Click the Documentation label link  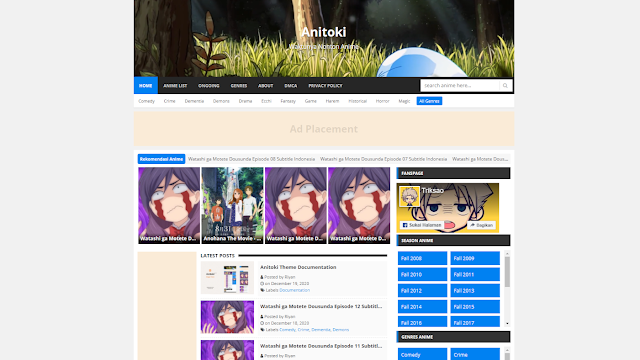(294, 290)
